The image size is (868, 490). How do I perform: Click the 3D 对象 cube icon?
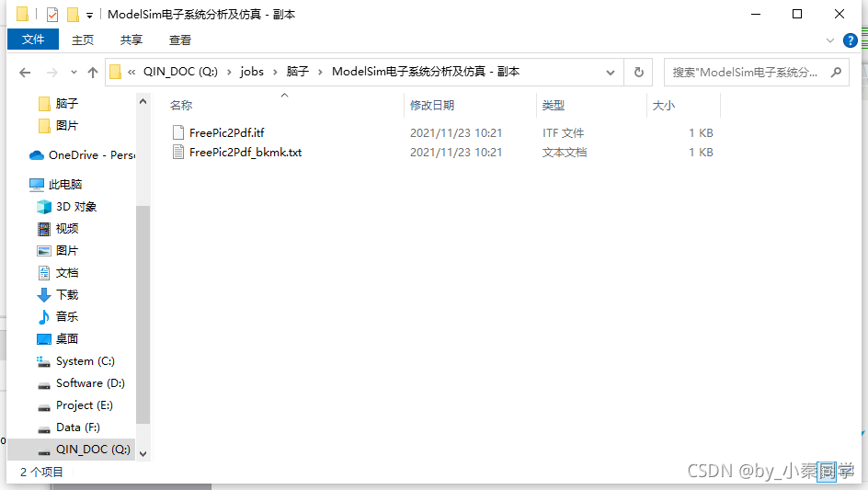[x=44, y=207]
